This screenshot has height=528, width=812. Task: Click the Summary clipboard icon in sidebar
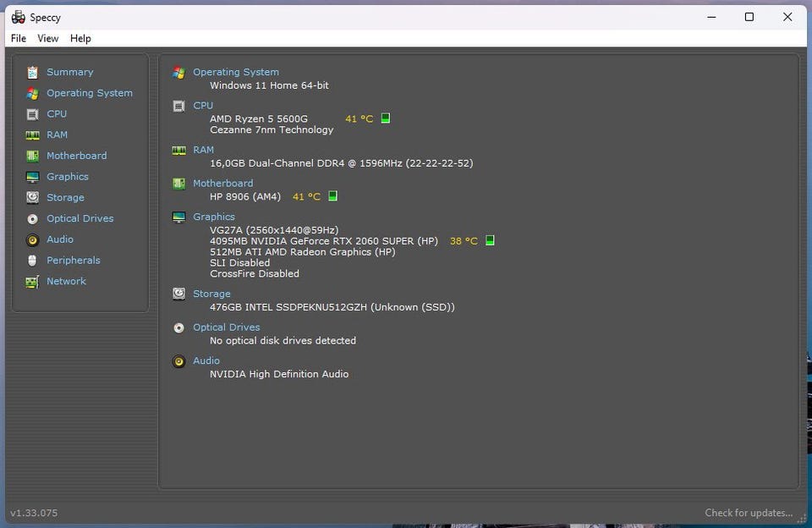pyautogui.click(x=32, y=72)
